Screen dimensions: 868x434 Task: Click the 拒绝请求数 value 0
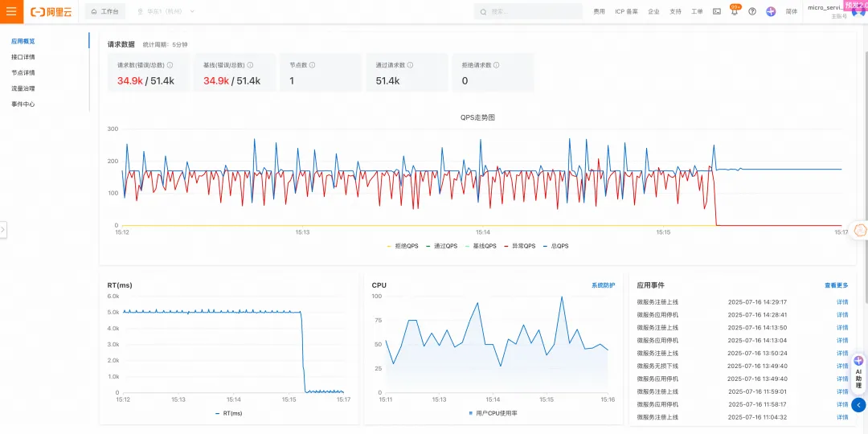pos(465,81)
